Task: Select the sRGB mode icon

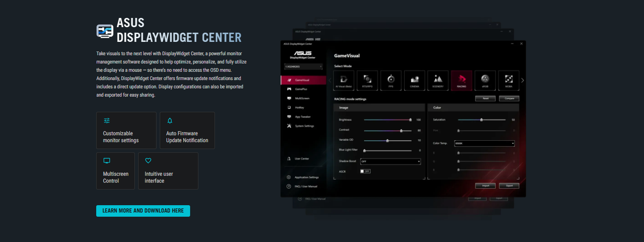Action: click(x=485, y=81)
